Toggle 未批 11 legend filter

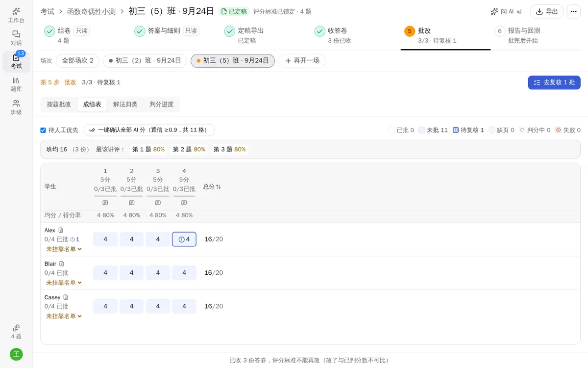coord(433,130)
